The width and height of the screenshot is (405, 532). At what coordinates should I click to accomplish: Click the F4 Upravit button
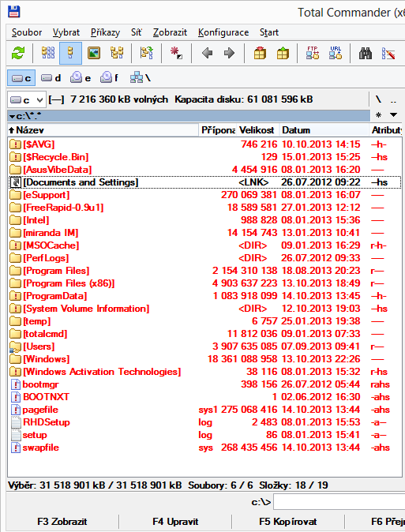coord(175,522)
